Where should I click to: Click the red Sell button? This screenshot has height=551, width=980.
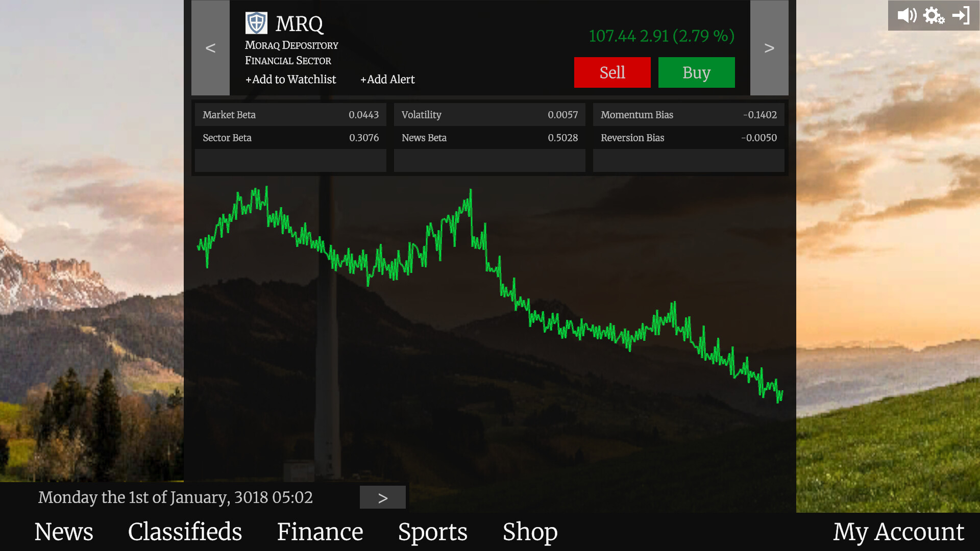612,72
